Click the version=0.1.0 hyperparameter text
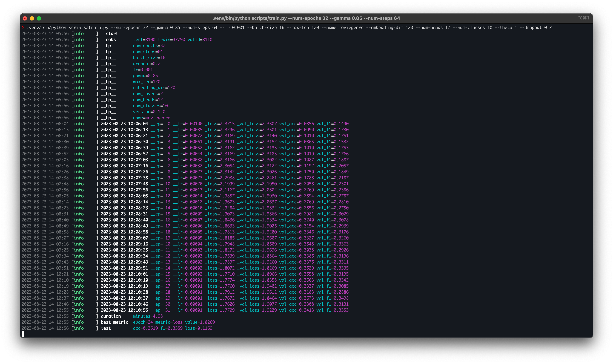This screenshot has height=364, width=613. (x=149, y=112)
